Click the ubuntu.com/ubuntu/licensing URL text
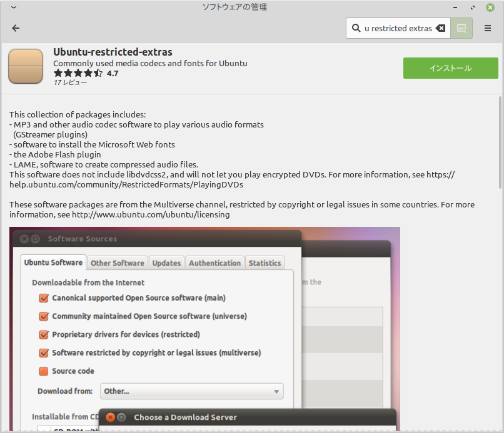 click(151, 214)
